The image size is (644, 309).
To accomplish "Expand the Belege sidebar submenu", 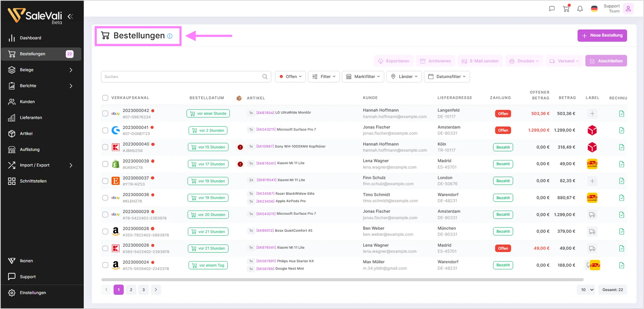I will click(71, 70).
